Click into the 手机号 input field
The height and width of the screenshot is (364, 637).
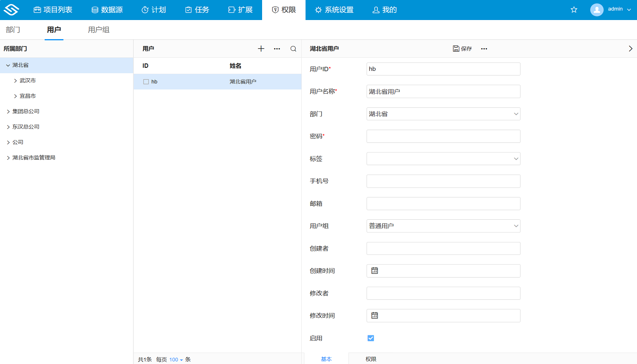coord(443,181)
